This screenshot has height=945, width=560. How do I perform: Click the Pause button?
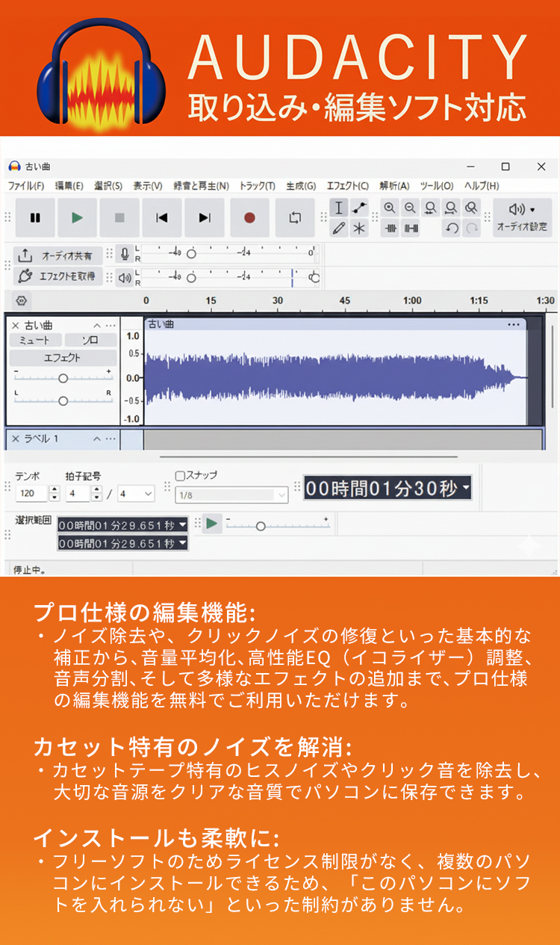tap(35, 217)
